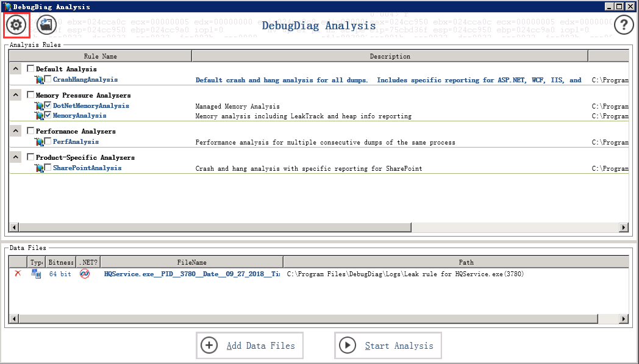Click the SharePointAnalysis rule icon
The image size is (639, 364).
click(39, 168)
